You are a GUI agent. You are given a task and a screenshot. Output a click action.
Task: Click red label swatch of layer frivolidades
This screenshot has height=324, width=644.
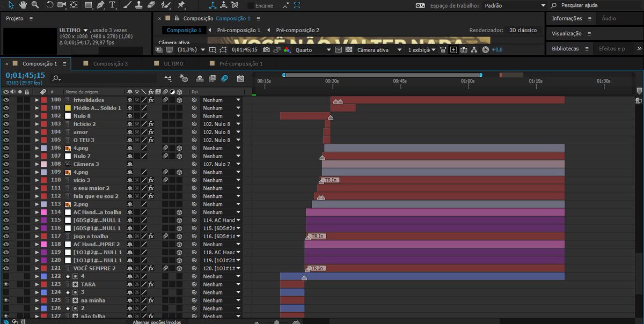(x=44, y=100)
